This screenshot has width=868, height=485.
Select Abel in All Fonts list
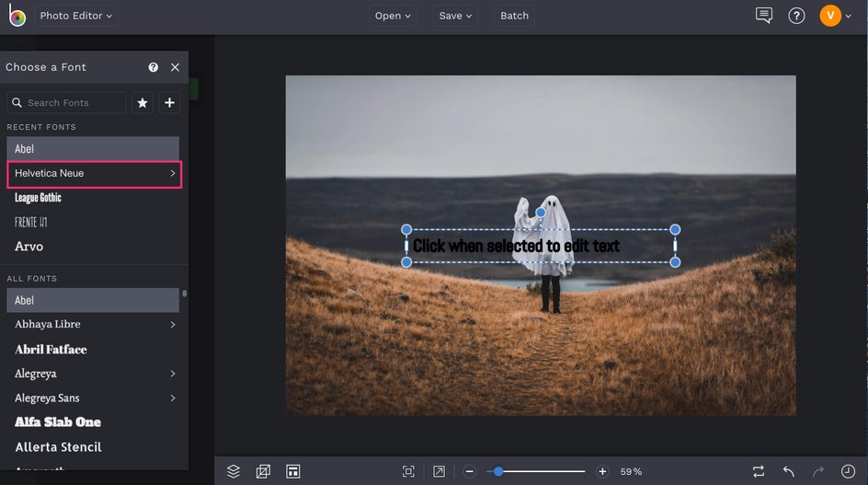pos(93,300)
